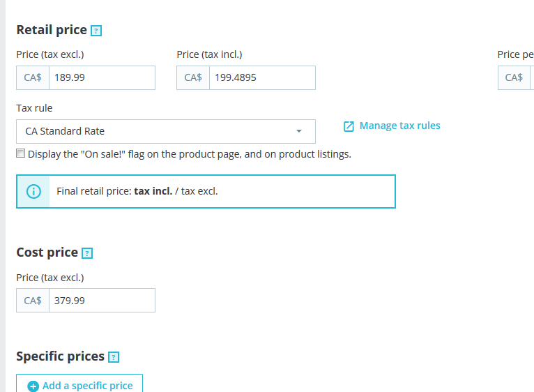Open the Cost price help icon

coord(87,253)
